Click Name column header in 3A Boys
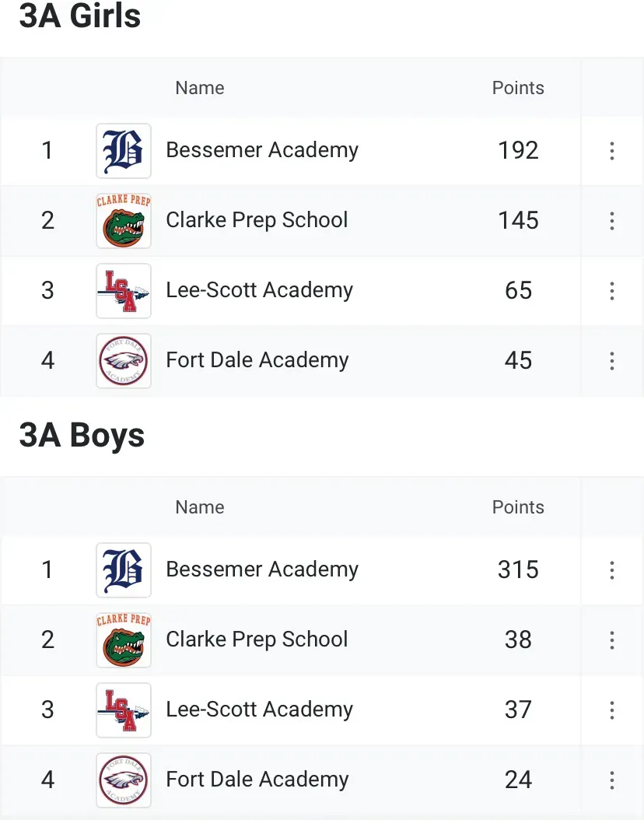This screenshot has width=644, height=820. pyautogui.click(x=200, y=507)
